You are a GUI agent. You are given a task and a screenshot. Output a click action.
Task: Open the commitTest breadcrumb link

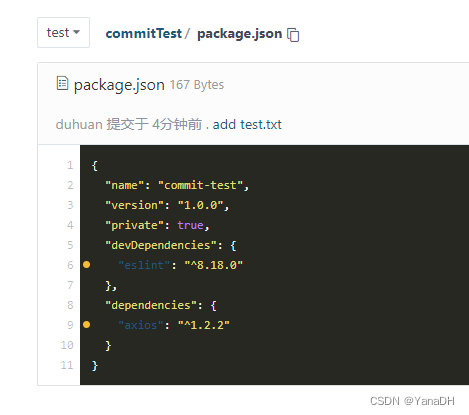[x=144, y=33]
